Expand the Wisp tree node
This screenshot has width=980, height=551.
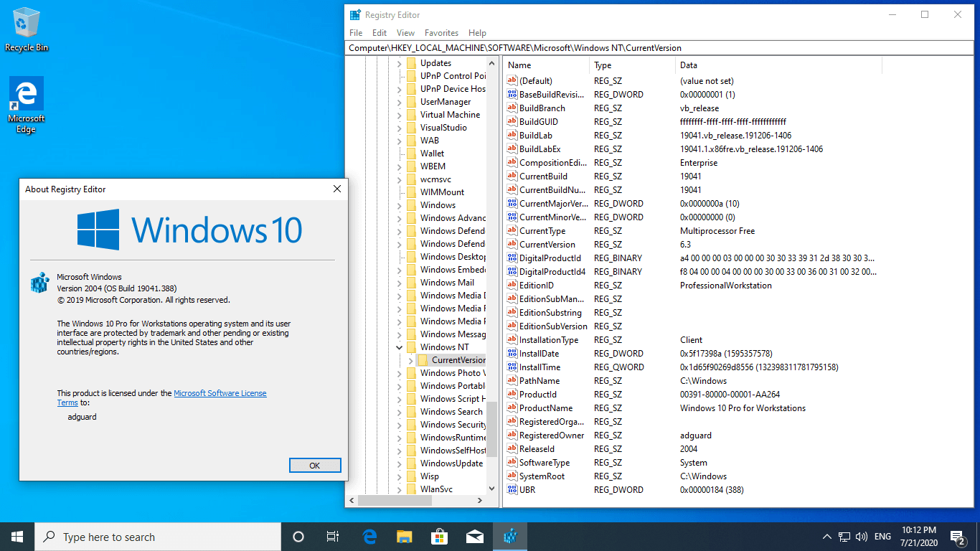pos(400,476)
